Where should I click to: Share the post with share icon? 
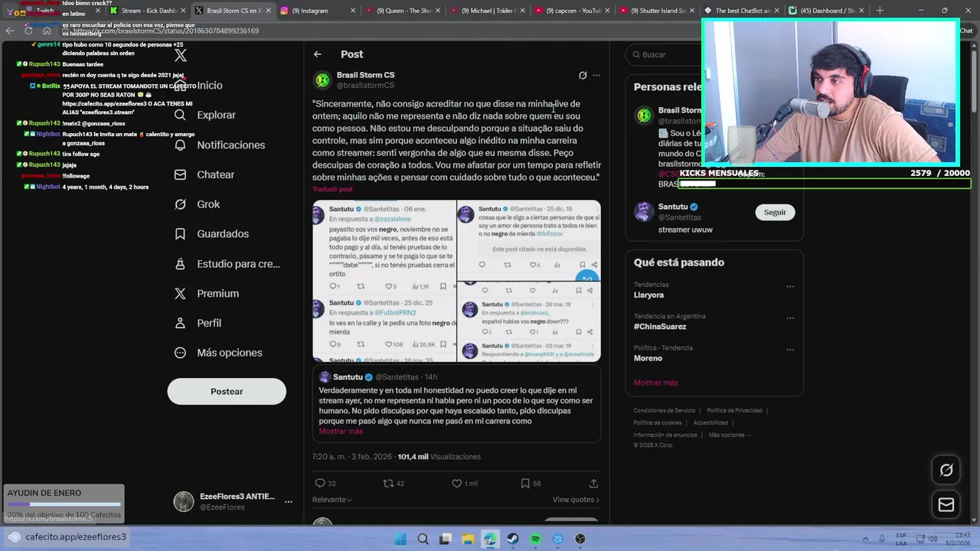(593, 483)
